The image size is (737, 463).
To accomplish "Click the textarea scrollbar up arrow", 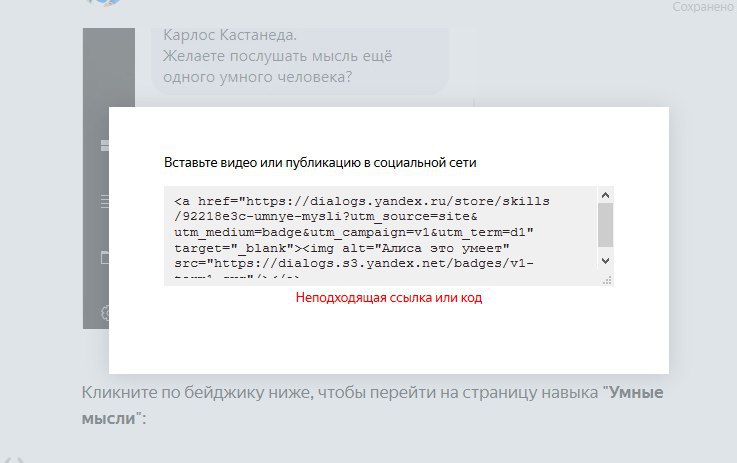I will tap(605, 195).
